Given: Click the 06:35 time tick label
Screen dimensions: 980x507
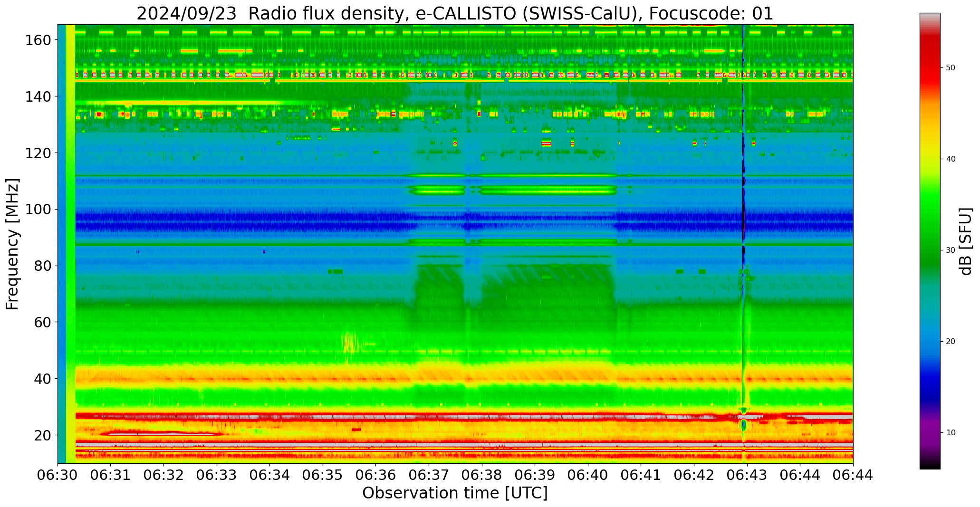Looking at the screenshot, I should pyautogui.click(x=323, y=475).
